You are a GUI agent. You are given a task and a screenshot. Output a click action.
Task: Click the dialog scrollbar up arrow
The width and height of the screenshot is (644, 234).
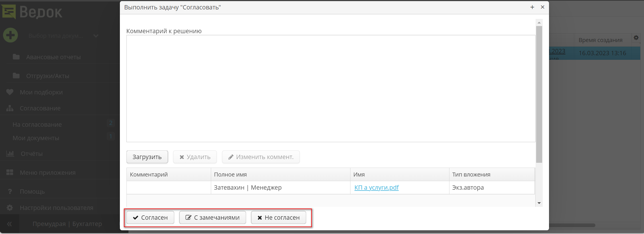click(x=539, y=23)
